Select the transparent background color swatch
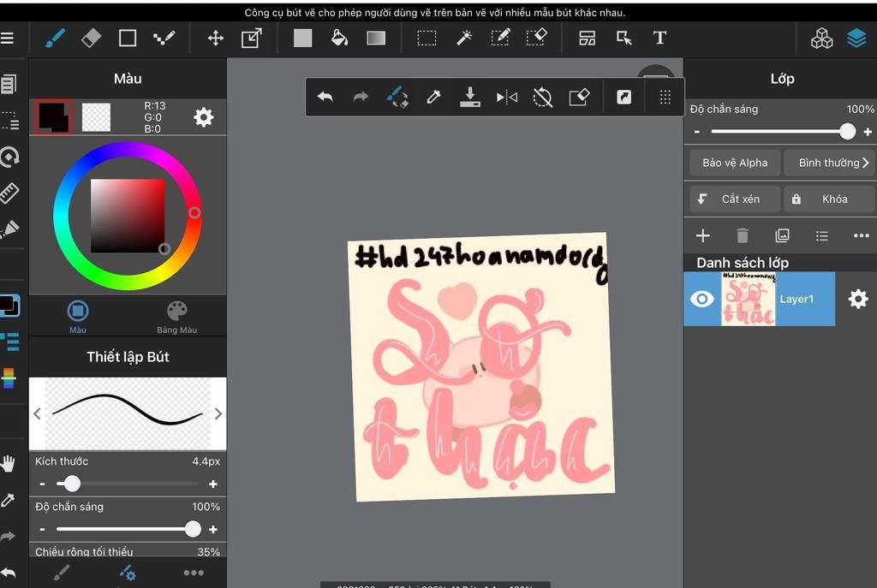Screen dimensions: 877x588 click(96, 116)
